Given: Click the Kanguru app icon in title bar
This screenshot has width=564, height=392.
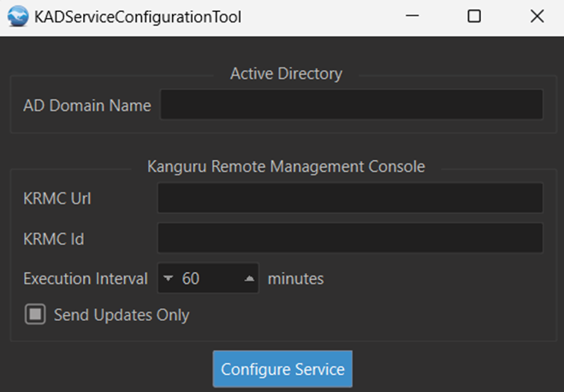Looking at the screenshot, I should (18, 16).
